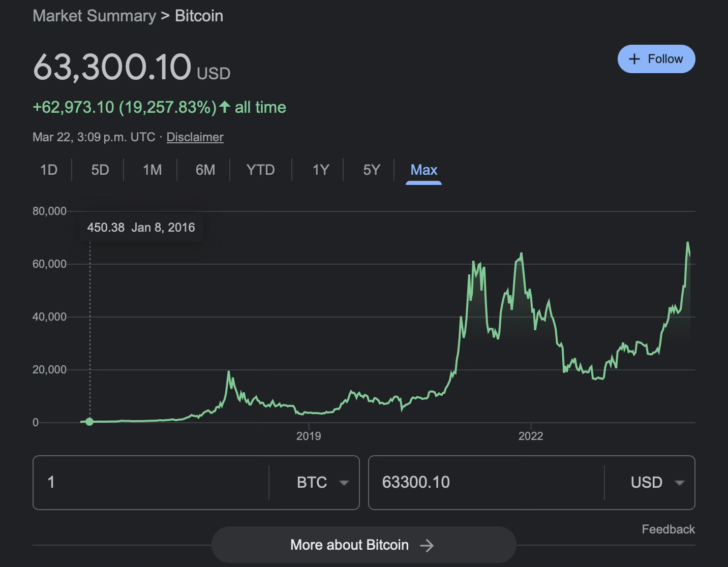The height and width of the screenshot is (567, 728).
Task: Click the 2022 label on chart axis
Action: (531, 436)
